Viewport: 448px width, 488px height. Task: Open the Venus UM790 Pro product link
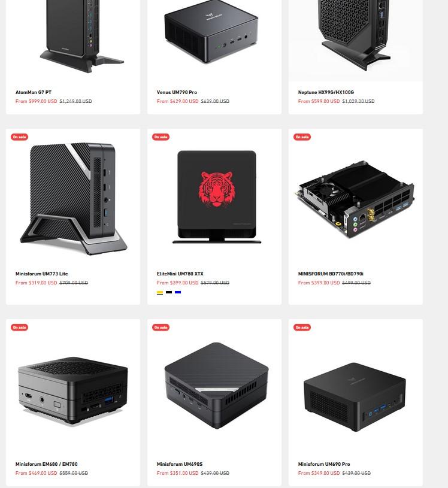point(177,92)
